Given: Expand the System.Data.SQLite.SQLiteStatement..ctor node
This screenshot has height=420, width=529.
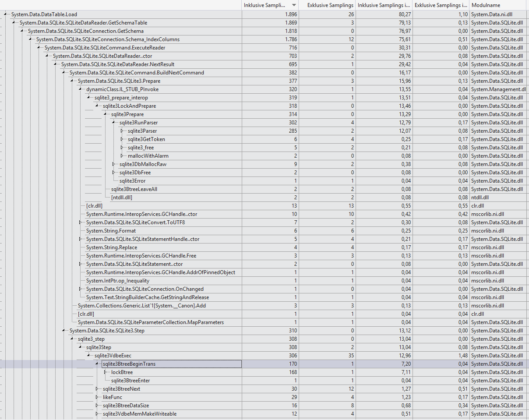Looking at the screenshot, I should (81, 264).
